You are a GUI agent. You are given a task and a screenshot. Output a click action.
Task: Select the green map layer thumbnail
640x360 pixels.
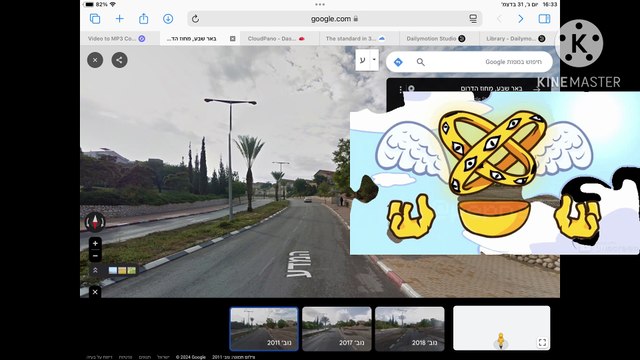click(131, 270)
